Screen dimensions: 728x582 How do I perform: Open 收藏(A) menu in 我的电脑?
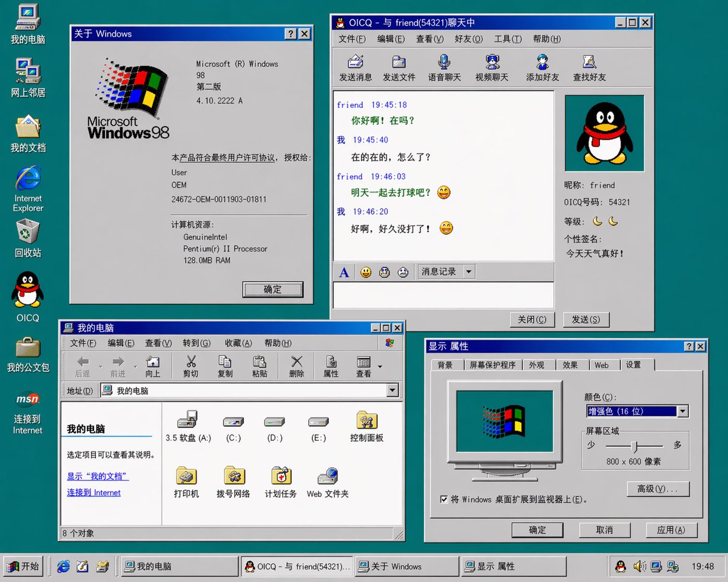(238, 343)
